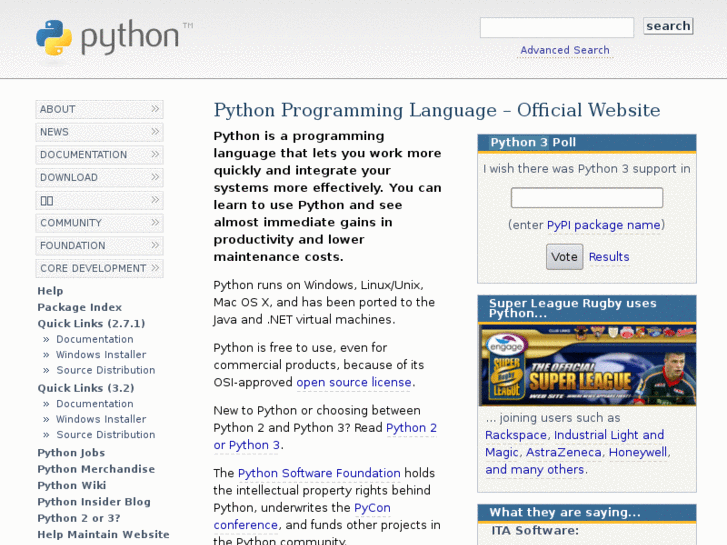View poll Results link

tap(609, 256)
